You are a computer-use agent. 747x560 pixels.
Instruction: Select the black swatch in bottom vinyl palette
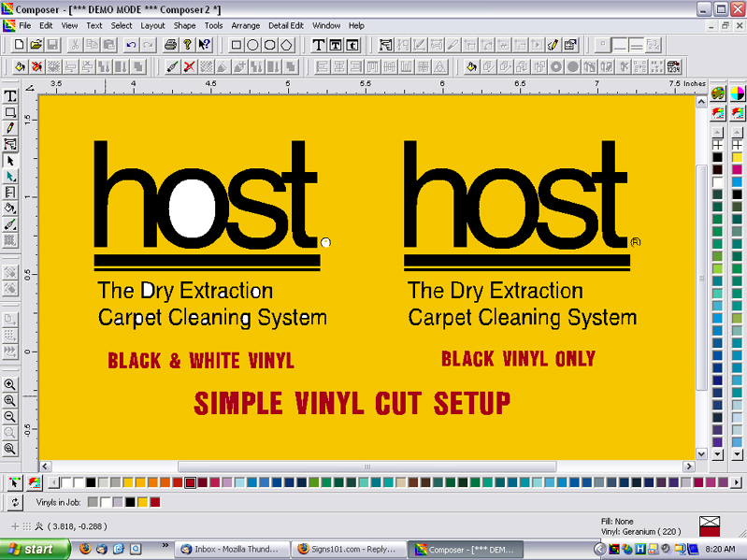[x=91, y=482]
